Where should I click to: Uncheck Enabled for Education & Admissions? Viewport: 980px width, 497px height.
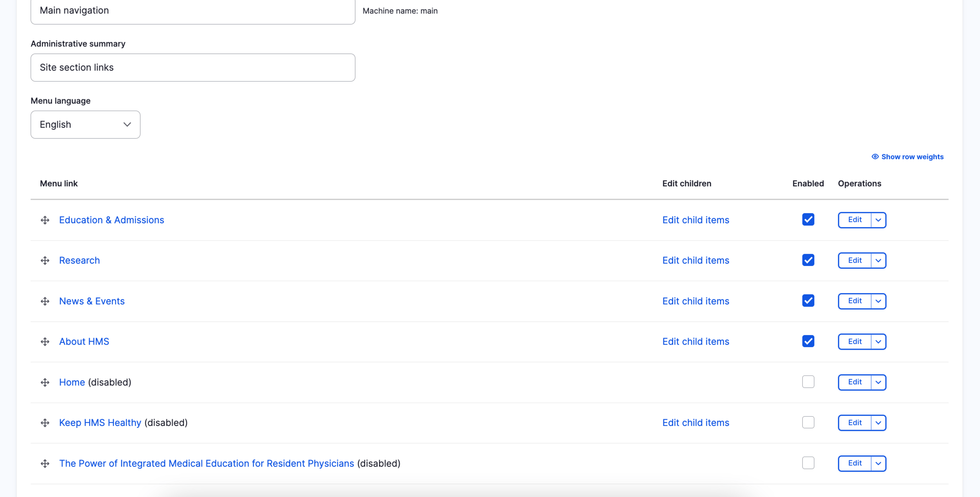pyautogui.click(x=808, y=220)
